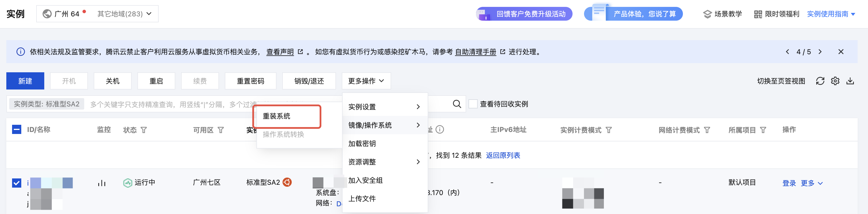The image size is (868, 214).
Task: Click the search magnifier icon
Action: point(457,104)
